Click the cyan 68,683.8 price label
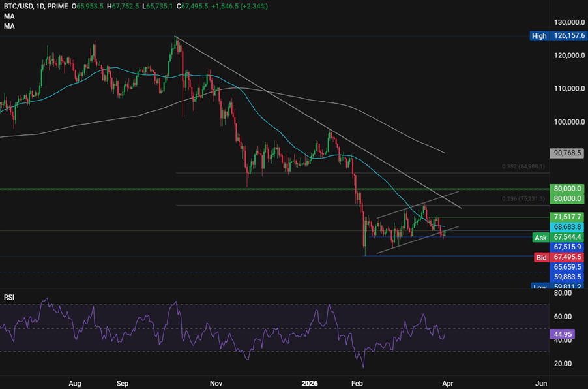 pyautogui.click(x=566, y=226)
